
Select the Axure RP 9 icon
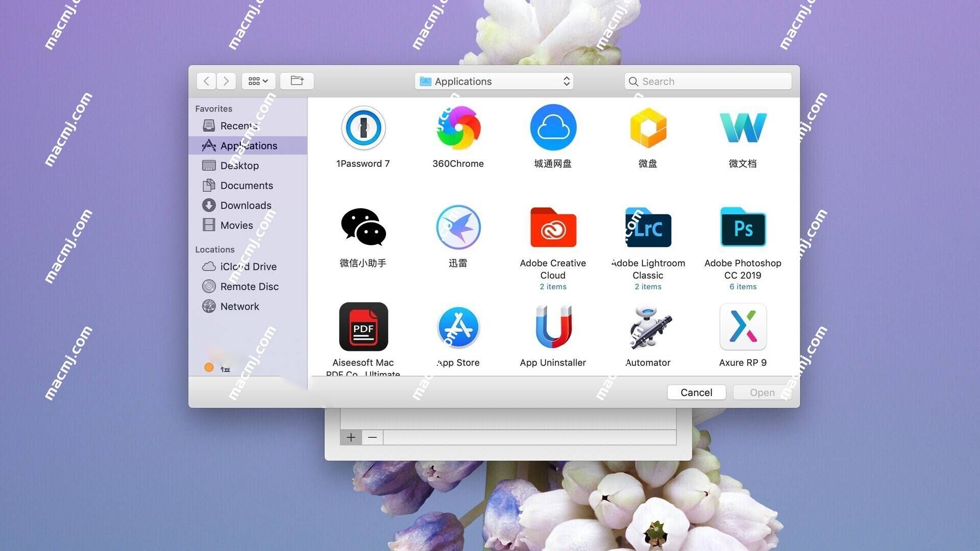click(743, 327)
